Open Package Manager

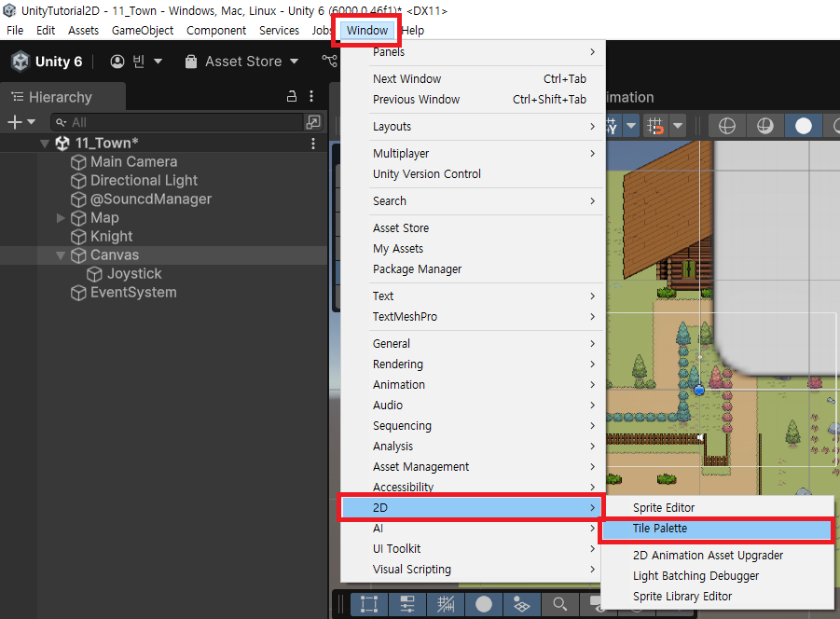(x=472, y=268)
